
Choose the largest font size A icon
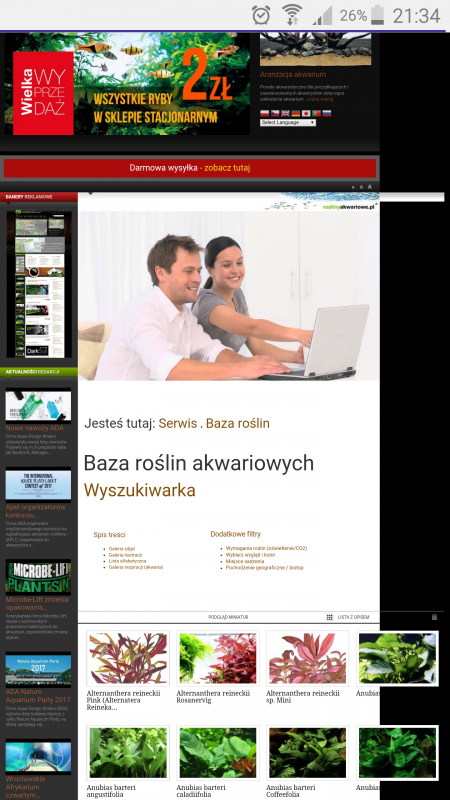pos(370,187)
